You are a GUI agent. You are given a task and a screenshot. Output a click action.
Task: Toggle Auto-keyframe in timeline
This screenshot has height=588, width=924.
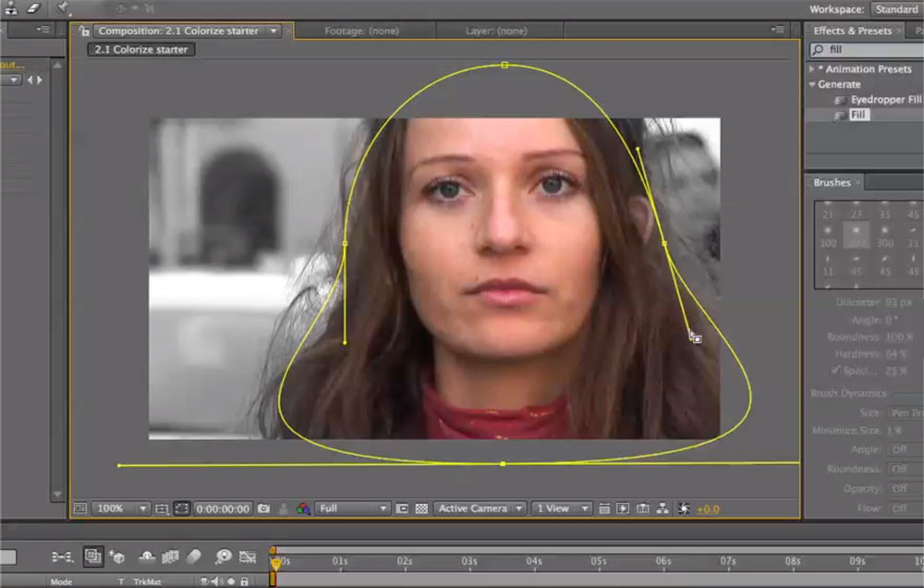[x=248, y=557]
